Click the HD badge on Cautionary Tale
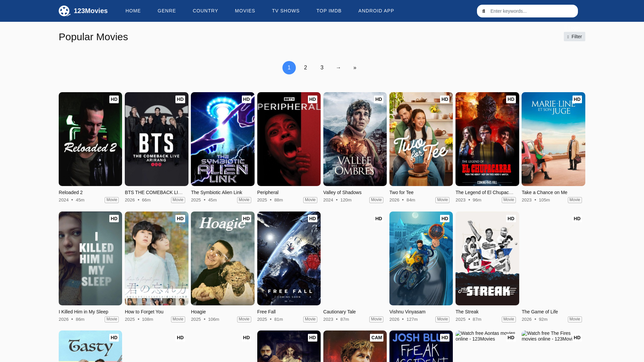This screenshot has height=362, width=644. [379, 219]
